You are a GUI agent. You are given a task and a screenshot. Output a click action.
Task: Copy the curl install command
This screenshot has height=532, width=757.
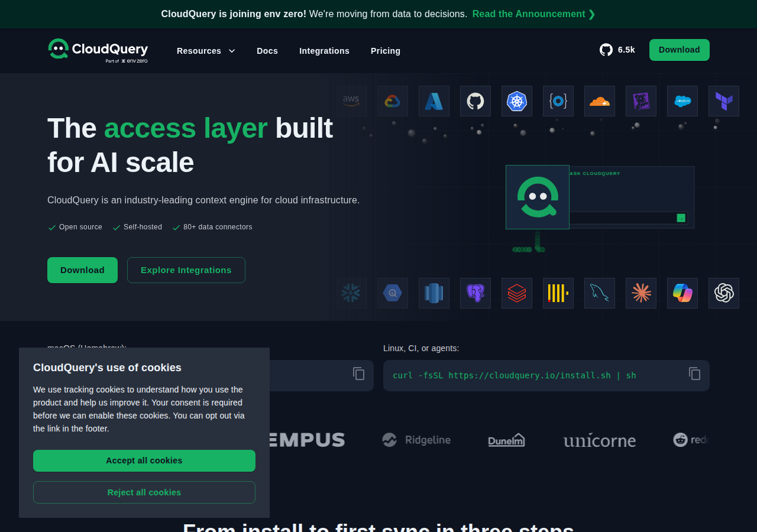click(x=695, y=374)
